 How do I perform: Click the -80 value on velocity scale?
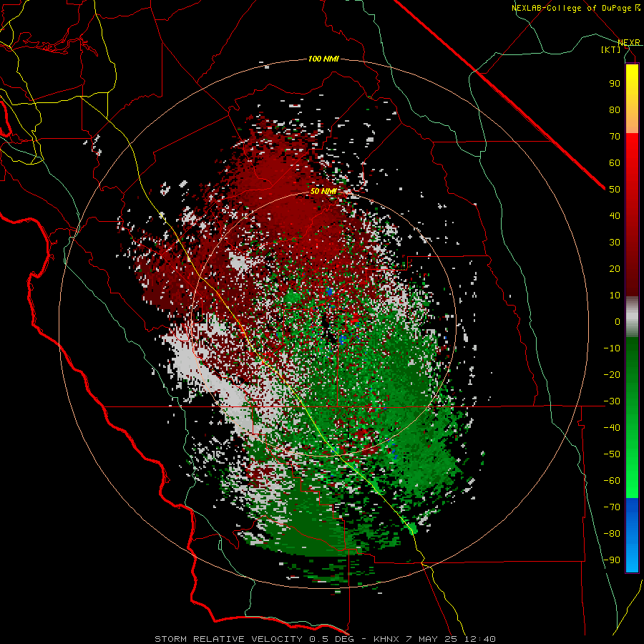(x=612, y=534)
